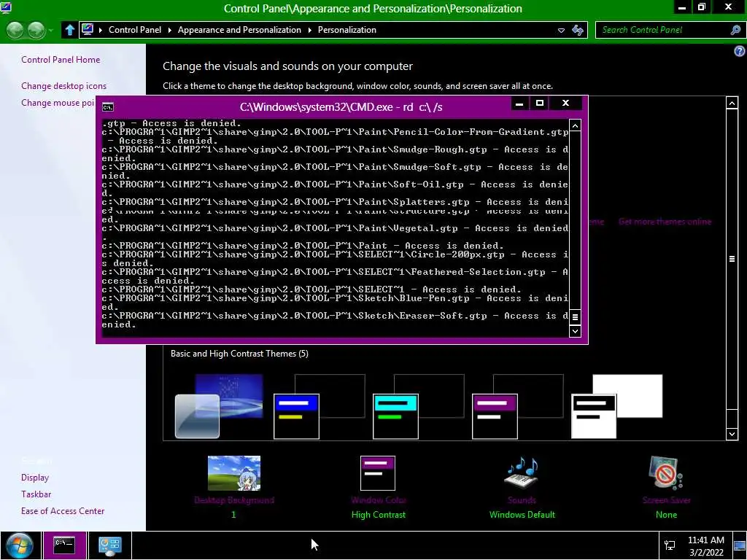Click down arrow of CMD scrollbar

point(575,332)
